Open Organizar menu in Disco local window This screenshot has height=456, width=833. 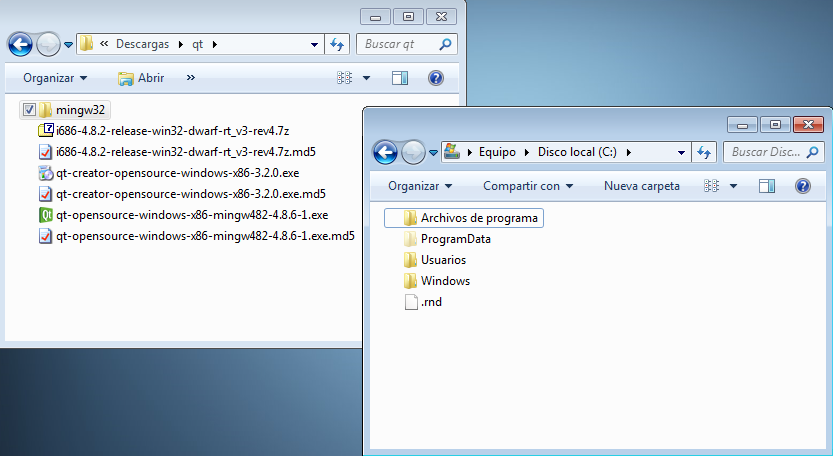[420, 186]
